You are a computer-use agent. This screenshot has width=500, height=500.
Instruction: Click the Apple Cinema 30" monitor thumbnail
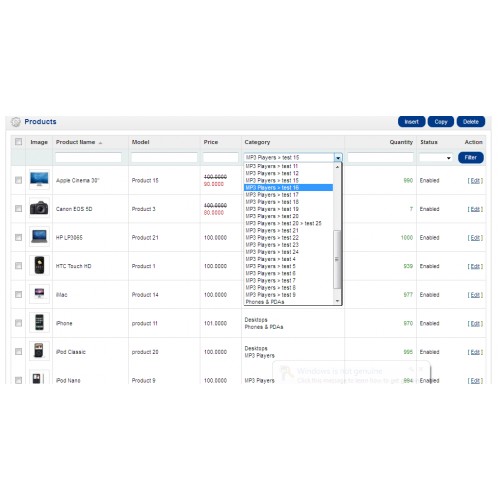click(39, 180)
